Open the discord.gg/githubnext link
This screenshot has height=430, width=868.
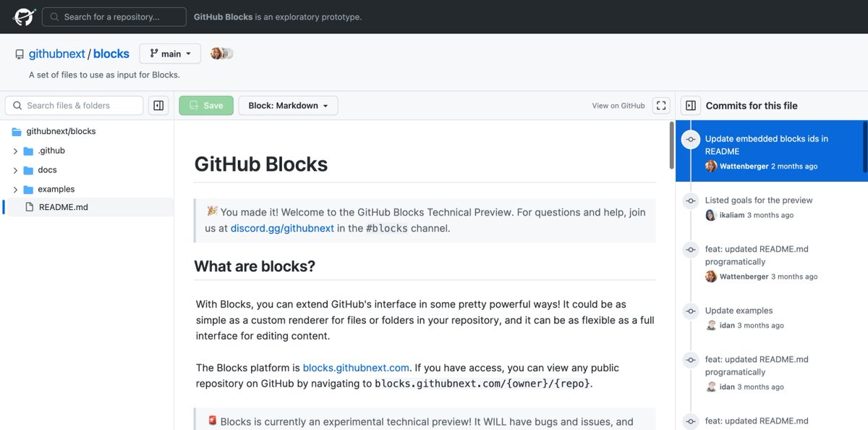click(282, 228)
